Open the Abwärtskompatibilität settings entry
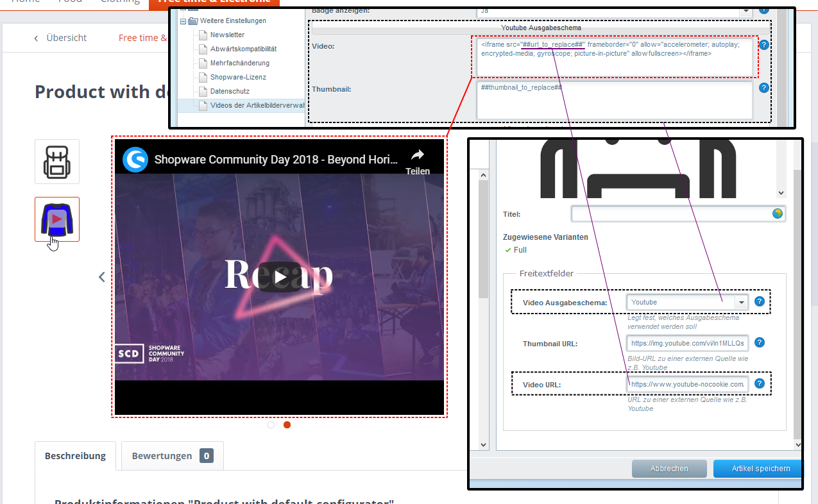This screenshot has width=818, height=504. pyautogui.click(x=244, y=49)
